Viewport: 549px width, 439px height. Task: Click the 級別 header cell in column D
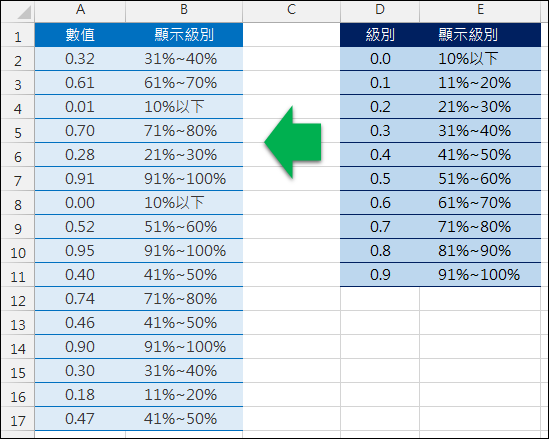[x=380, y=35]
